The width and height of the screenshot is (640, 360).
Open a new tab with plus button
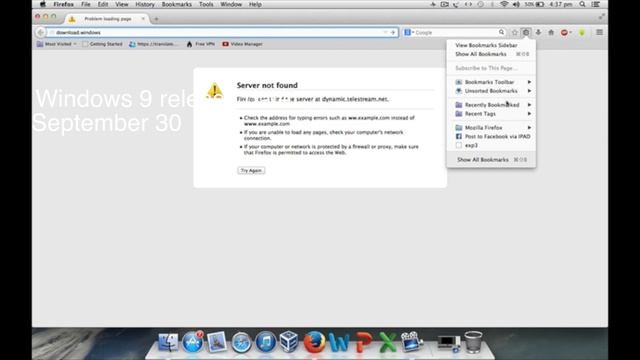[x=156, y=19]
